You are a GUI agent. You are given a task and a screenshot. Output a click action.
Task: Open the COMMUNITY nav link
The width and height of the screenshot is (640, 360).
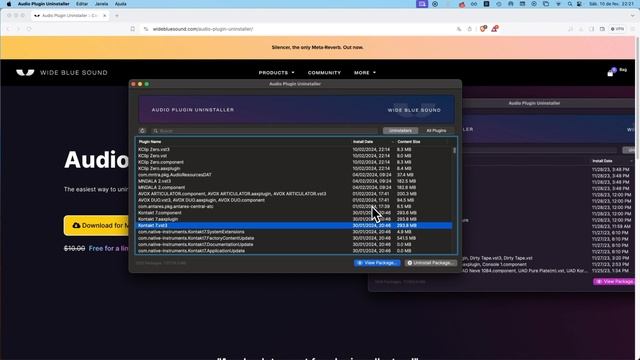[324, 73]
